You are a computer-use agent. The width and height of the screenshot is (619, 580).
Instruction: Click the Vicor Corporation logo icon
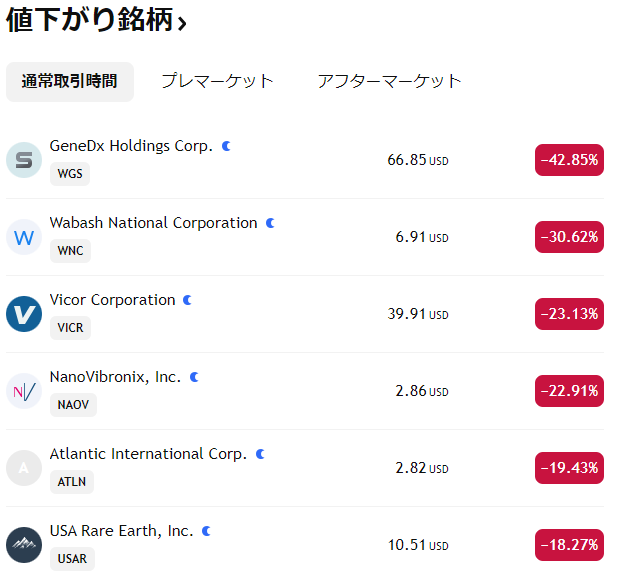point(23,314)
